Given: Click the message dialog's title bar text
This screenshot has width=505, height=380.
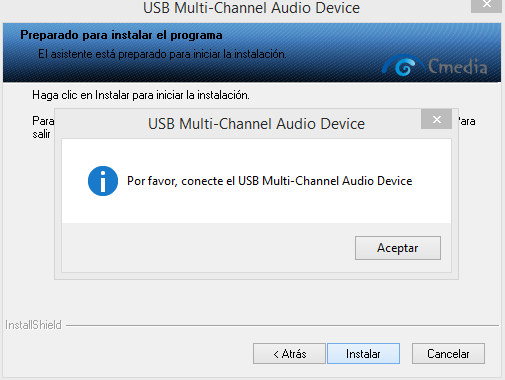Looking at the screenshot, I should [x=256, y=124].
